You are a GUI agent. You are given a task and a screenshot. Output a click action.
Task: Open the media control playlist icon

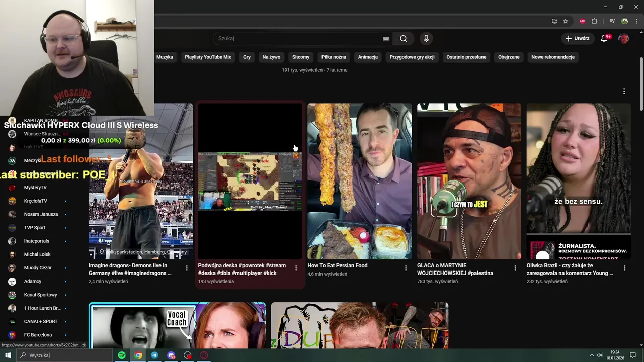pyautogui.click(x=612, y=21)
